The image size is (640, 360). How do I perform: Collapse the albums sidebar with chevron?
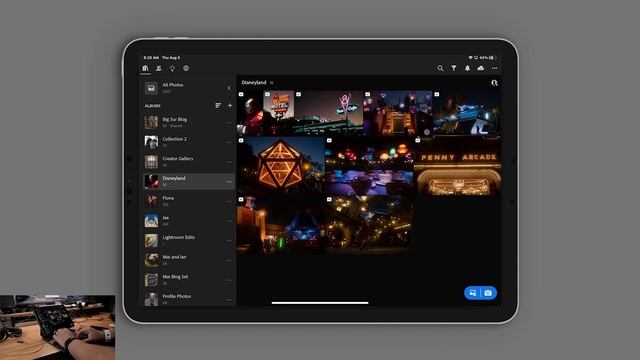point(229,88)
